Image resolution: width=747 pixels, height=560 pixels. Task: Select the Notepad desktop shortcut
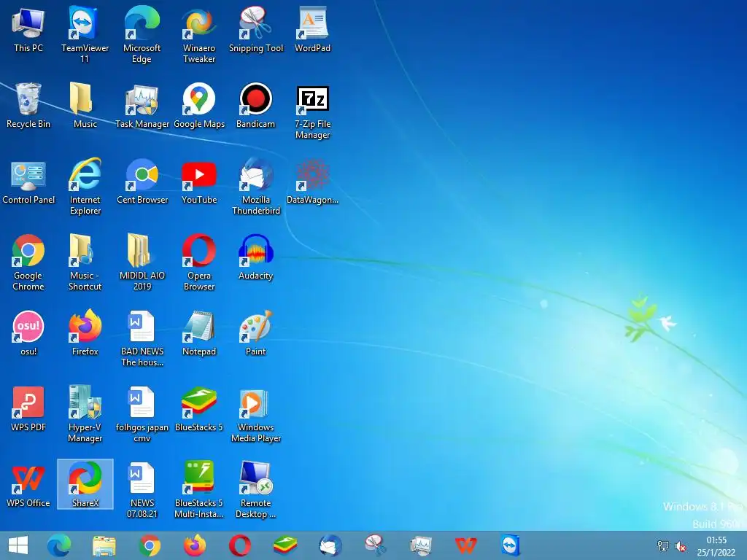tap(198, 332)
